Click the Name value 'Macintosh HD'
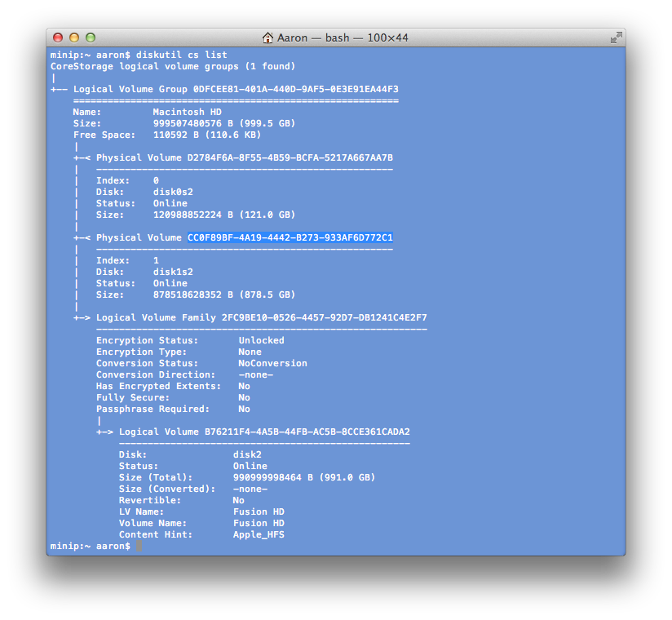This screenshot has height=620, width=672. [x=188, y=112]
